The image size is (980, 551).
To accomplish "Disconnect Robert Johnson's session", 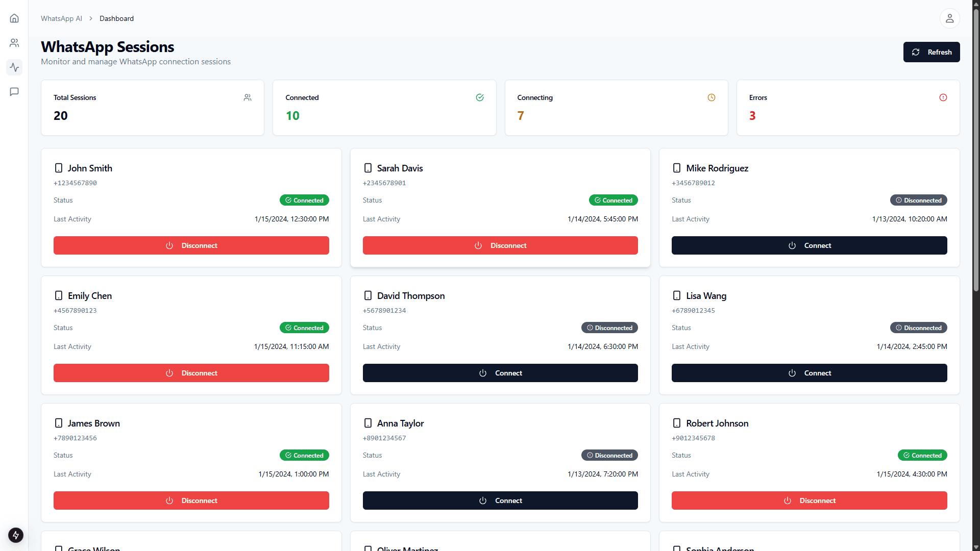I will (x=810, y=500).
